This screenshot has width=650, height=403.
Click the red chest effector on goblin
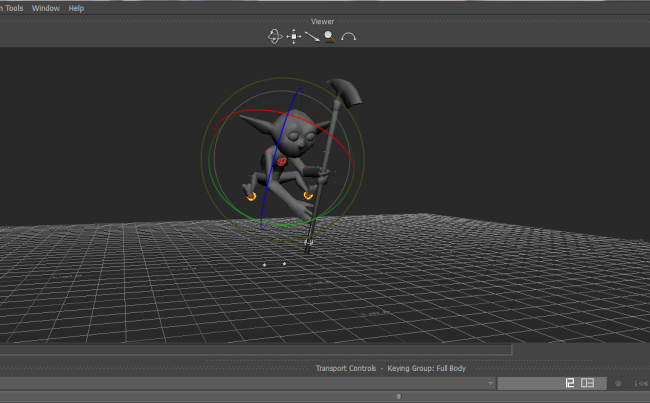point(282,160)
